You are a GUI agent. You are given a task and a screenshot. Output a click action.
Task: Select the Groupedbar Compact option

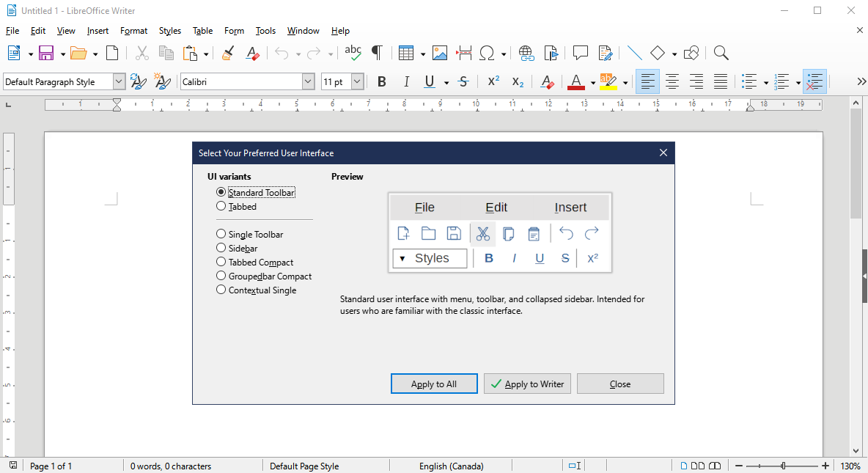221,276
